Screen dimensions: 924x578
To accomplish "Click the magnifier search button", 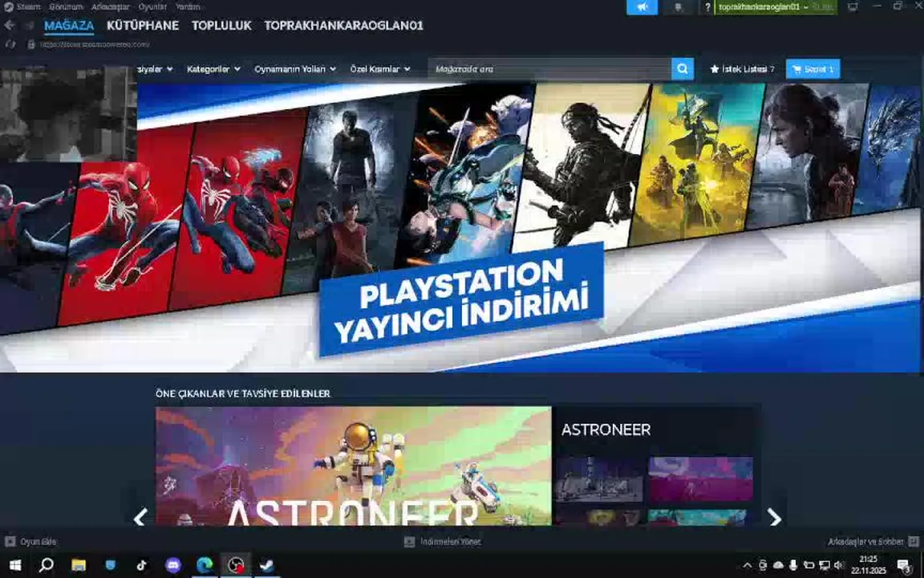I will pyautogui.click(x=683, y=69).
